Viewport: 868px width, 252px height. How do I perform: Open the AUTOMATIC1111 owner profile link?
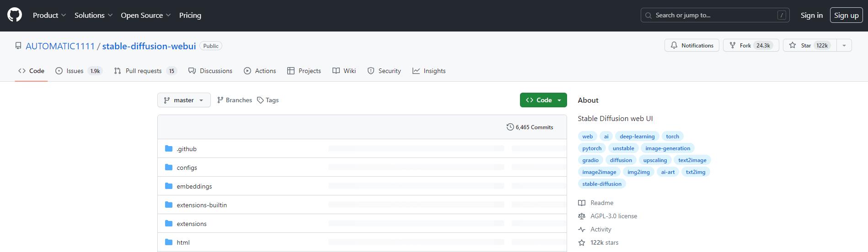click(x=60, y=46)
